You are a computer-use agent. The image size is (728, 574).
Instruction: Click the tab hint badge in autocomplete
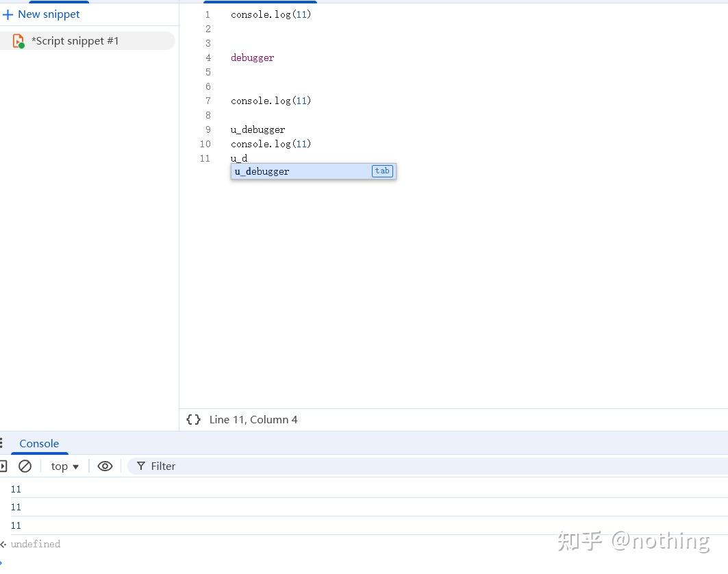tap(382, 171)
